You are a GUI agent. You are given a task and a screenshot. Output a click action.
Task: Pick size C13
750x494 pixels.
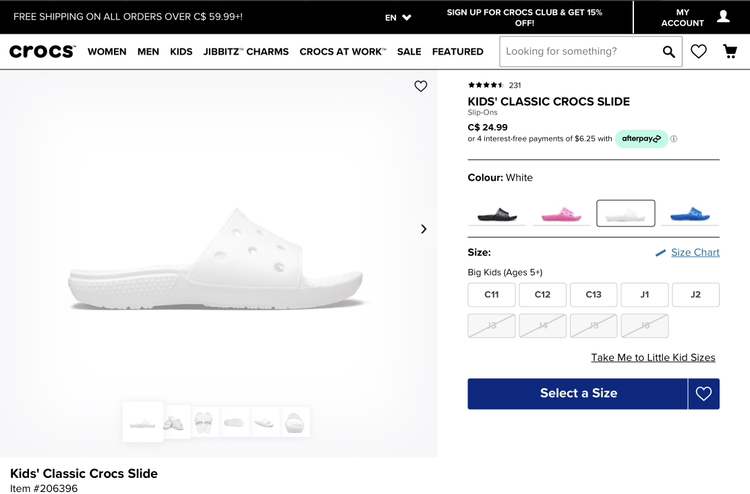(593, 295)
